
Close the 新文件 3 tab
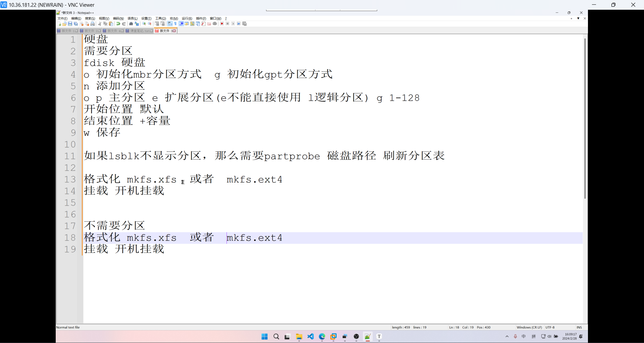coord(174,31)
